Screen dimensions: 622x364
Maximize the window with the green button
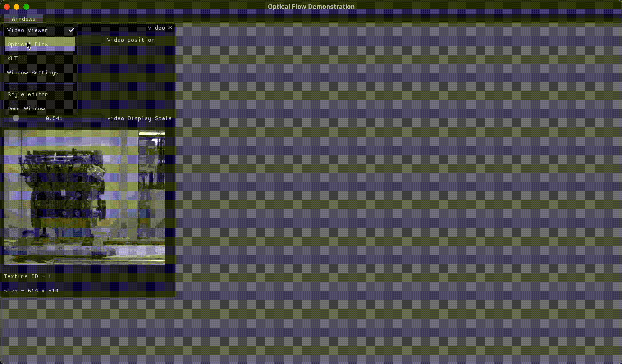[27, 7]
